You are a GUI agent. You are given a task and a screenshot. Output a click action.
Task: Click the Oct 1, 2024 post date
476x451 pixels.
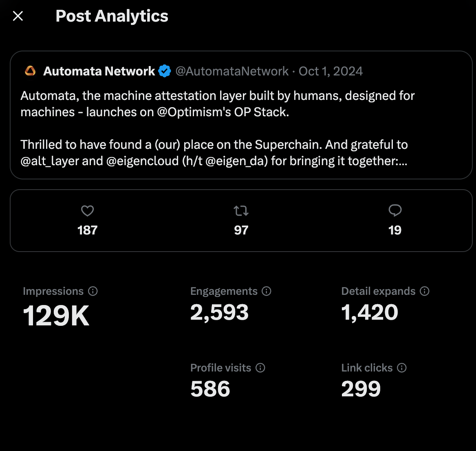click(331, 71)
